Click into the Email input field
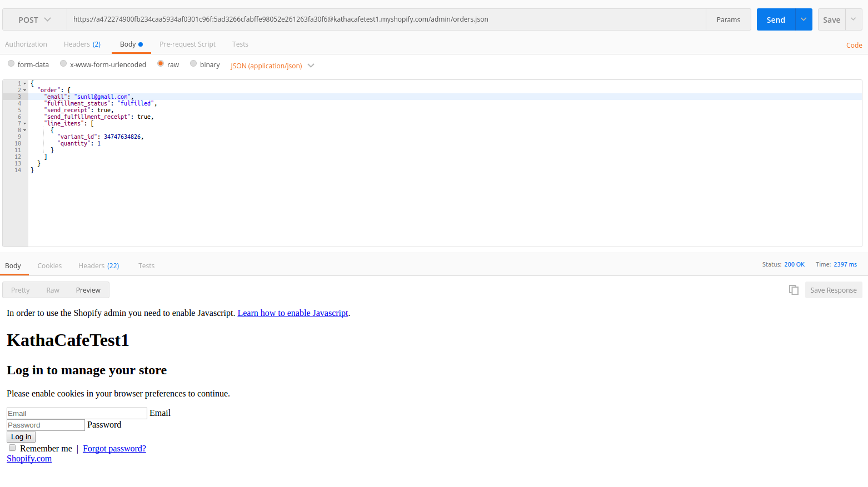868x487 pixels. [77, 413]
